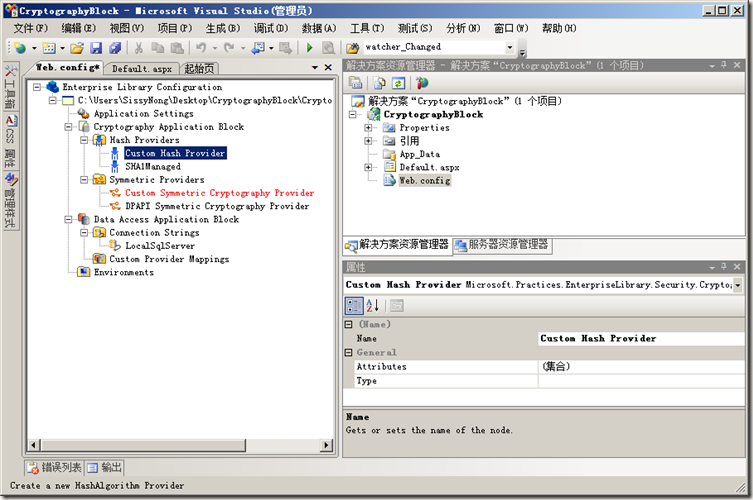Click the Name property value field
This screenshot has height=500, width=753.
[642, 339]
